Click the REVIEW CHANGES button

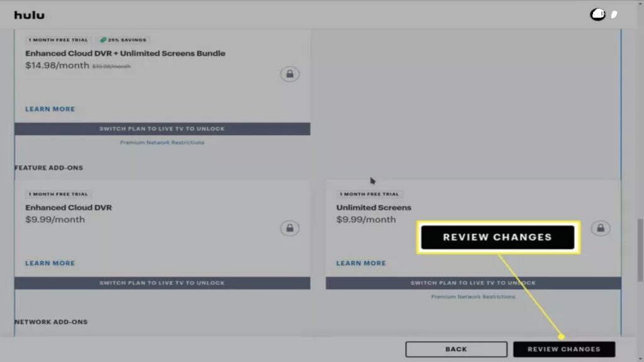565,349
